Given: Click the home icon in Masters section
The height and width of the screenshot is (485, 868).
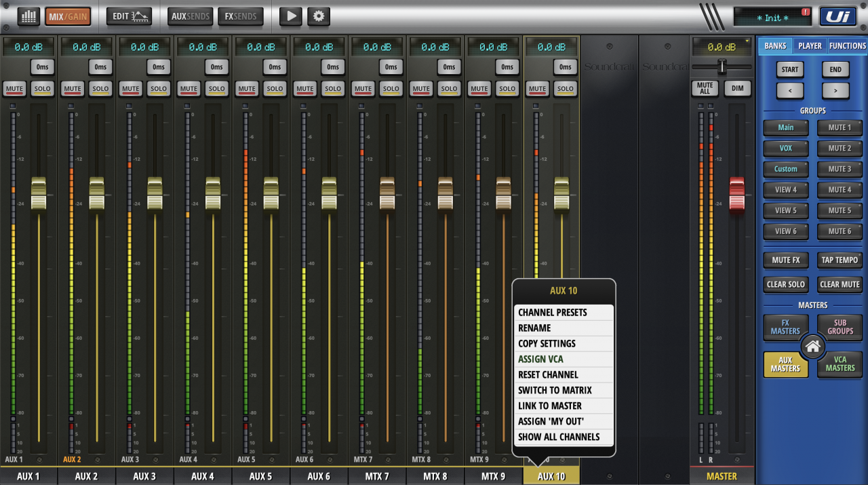Looking at the screenshot, I should point(813,347).
